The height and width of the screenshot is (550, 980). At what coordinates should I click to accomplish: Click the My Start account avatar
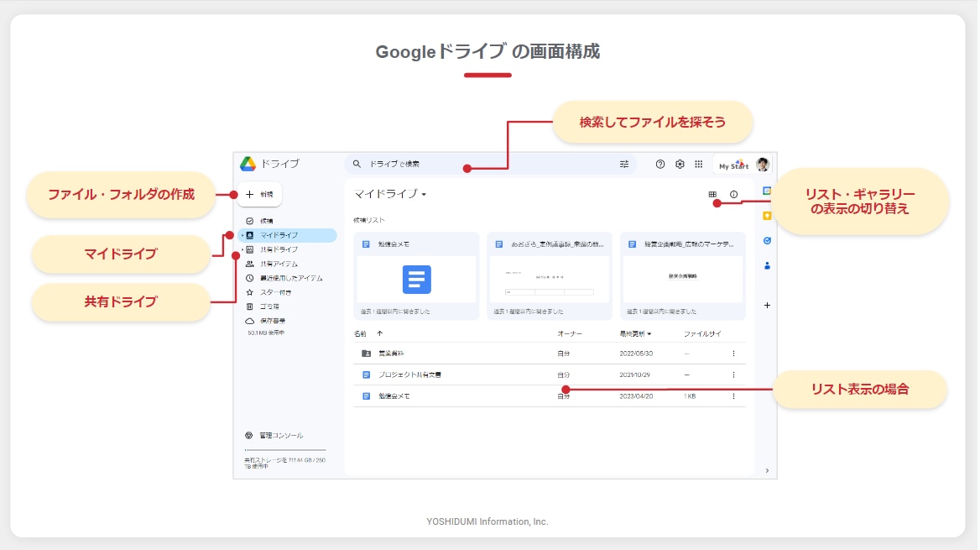763,165
